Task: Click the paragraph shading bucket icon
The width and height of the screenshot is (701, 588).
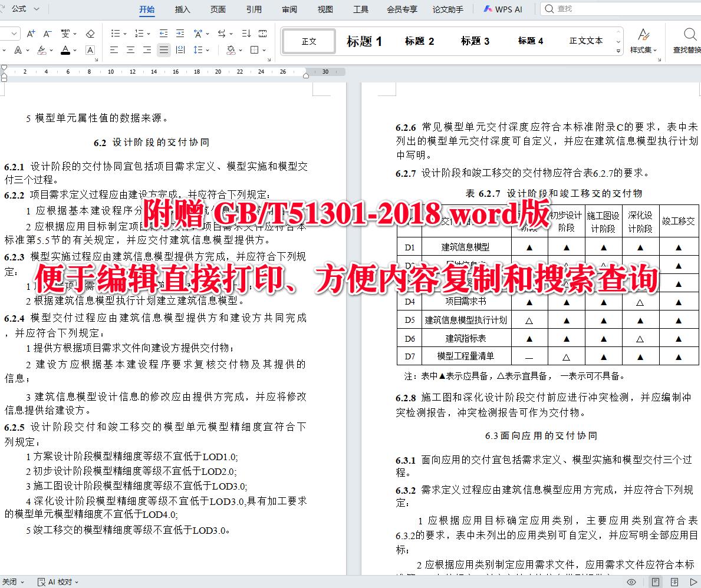Action: point(231,49)
